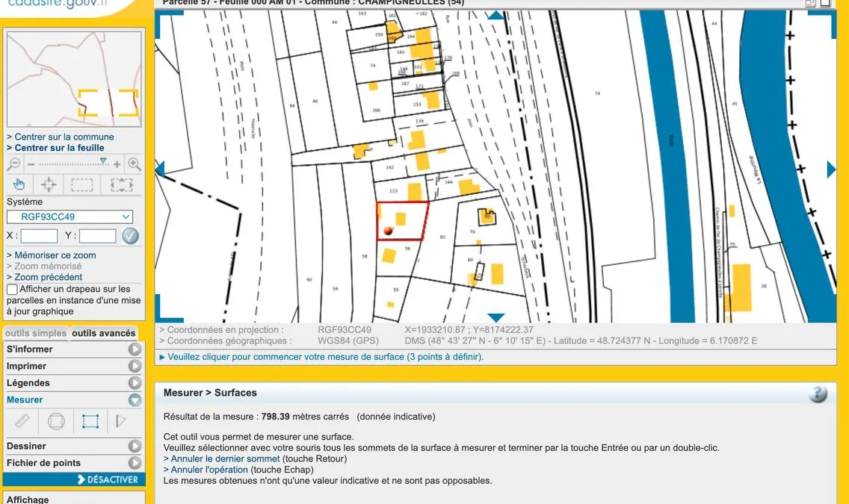
Task: Select the surface area measurement tool
Action: coord(90,421)
